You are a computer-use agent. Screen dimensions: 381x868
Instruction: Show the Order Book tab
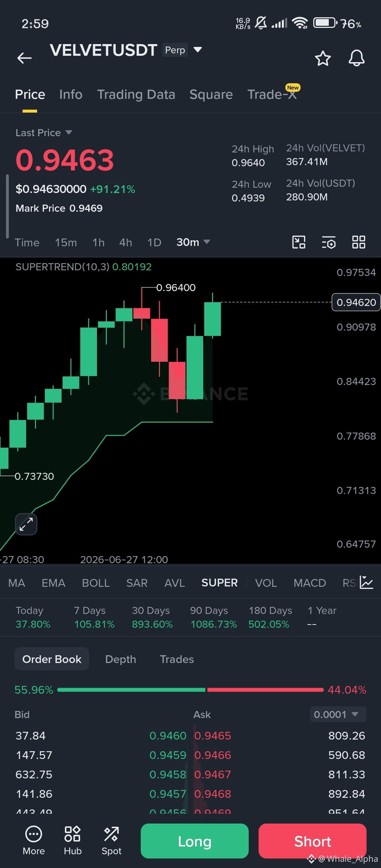[52, 659]
